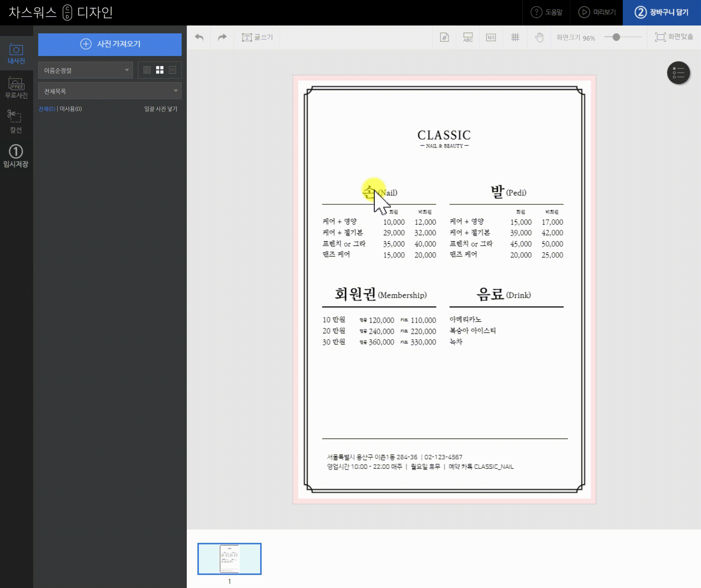Click the 영업시간 10:00 - 22:00 text line
Image resolution: width=701 pixels, height=588 pixels.
420,466
